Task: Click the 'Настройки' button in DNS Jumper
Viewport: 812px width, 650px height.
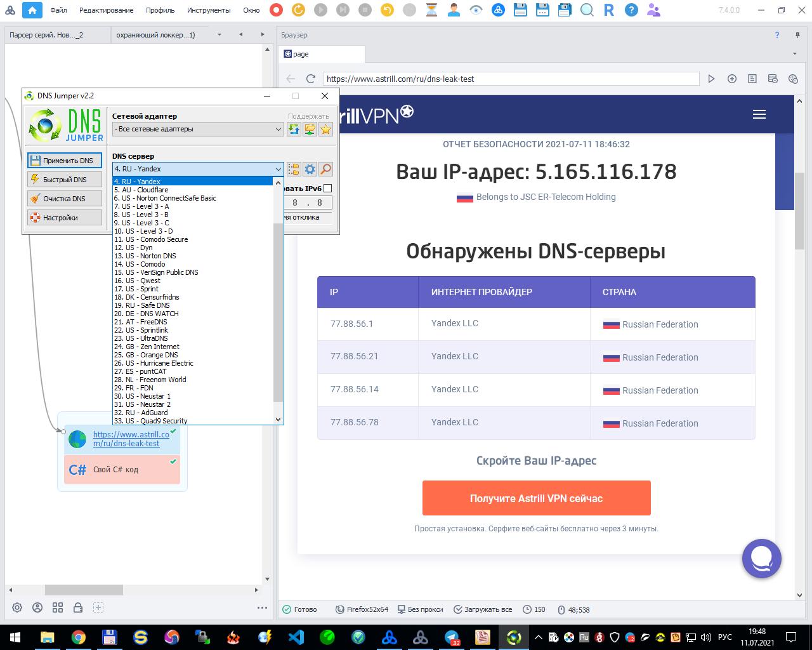Action: tap(65, 218)
